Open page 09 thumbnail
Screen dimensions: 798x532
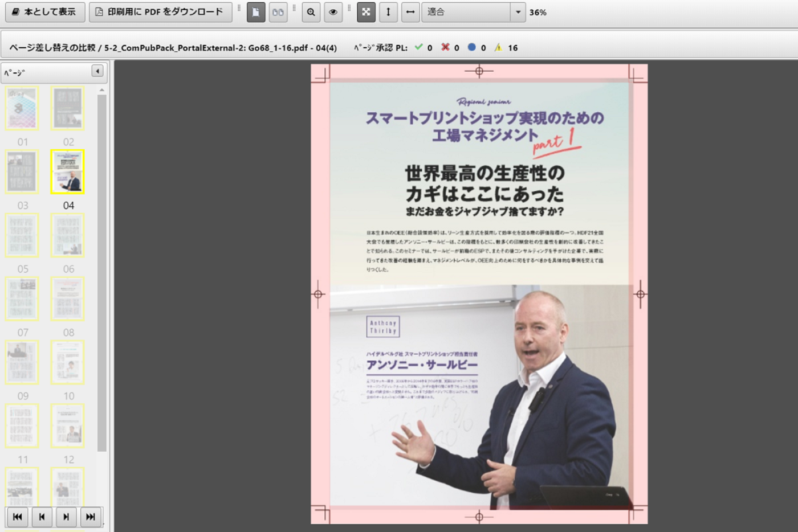(22, 362)
